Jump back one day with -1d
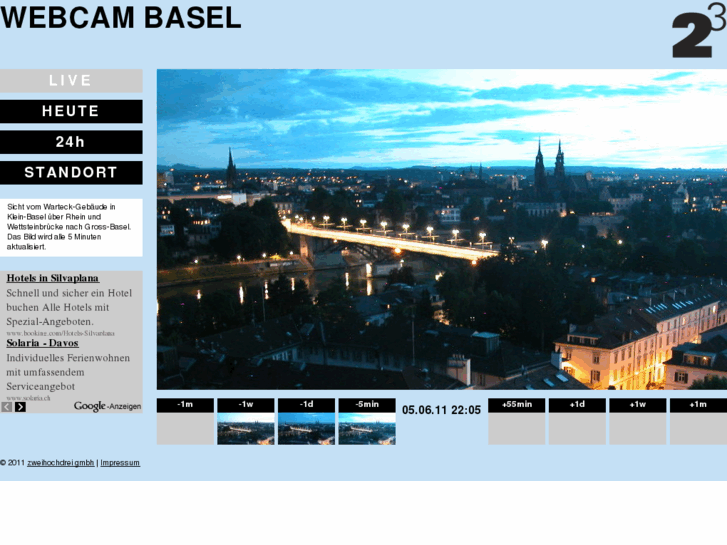Screen dimensions: 727x545 306,405
